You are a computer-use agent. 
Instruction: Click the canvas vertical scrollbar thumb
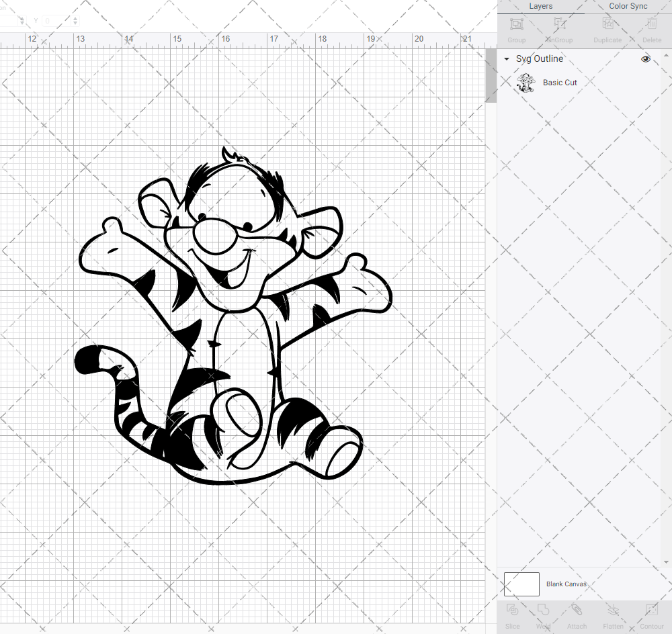tap(491, 75)
